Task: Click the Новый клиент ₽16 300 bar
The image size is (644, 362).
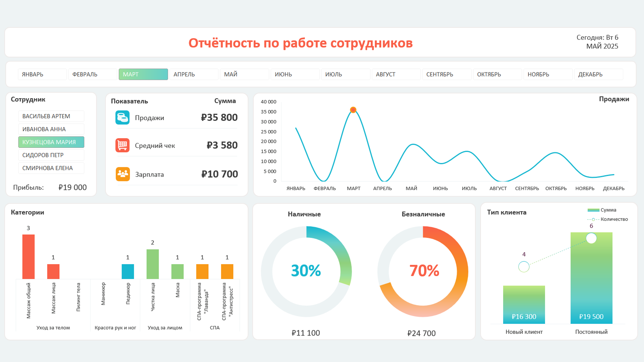Action: point(524,305)
